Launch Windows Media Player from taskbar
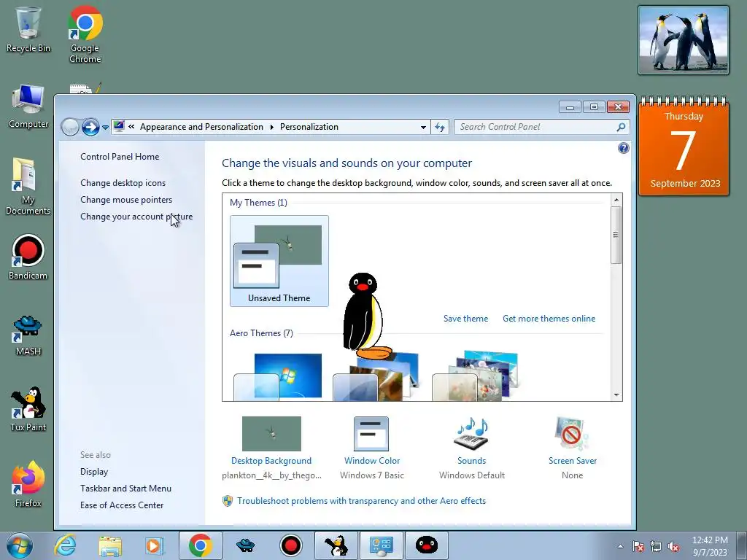This screenshot has width=747, height=560. coord(154,545)
